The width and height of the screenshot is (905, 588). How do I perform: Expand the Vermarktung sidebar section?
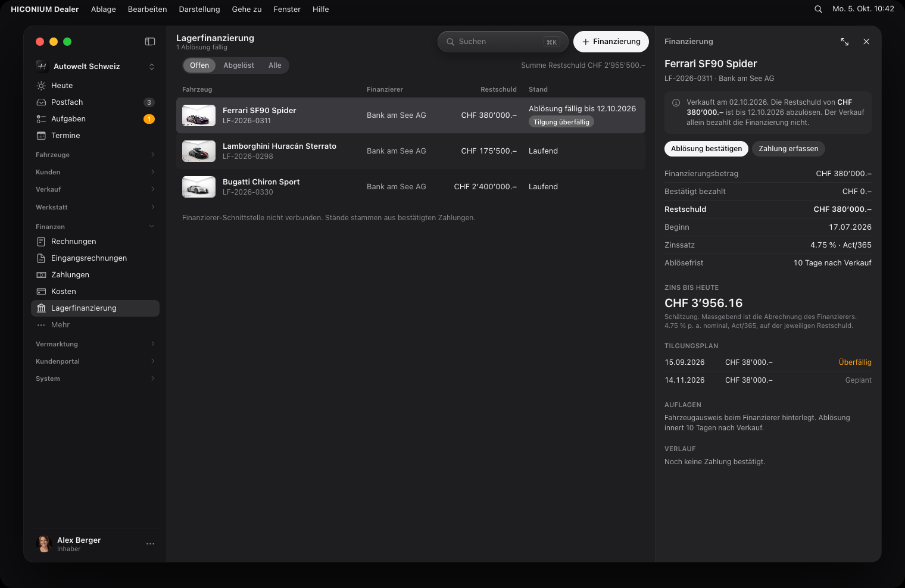point(95,344)
